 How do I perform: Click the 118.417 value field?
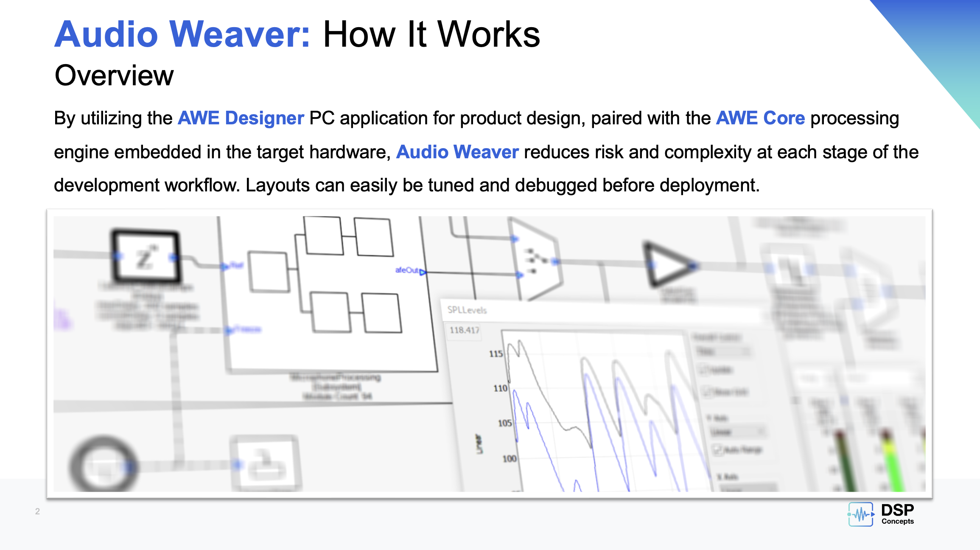tap(464, 330)
